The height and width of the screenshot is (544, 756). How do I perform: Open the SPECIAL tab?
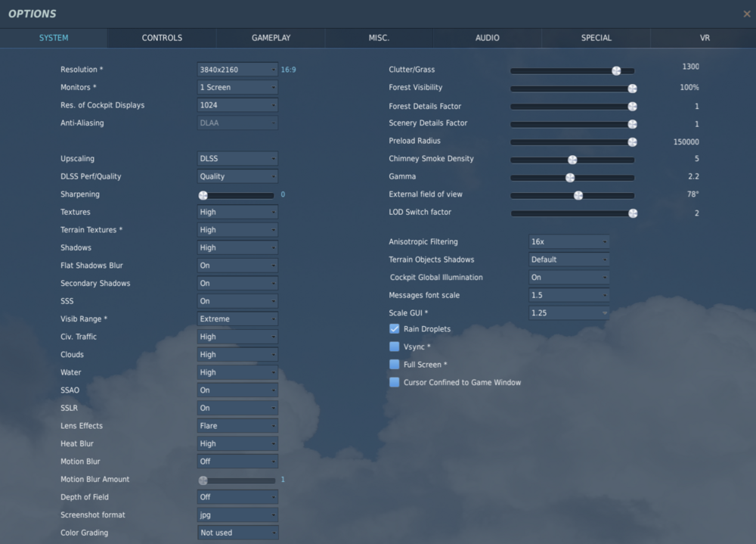[596, 38]
